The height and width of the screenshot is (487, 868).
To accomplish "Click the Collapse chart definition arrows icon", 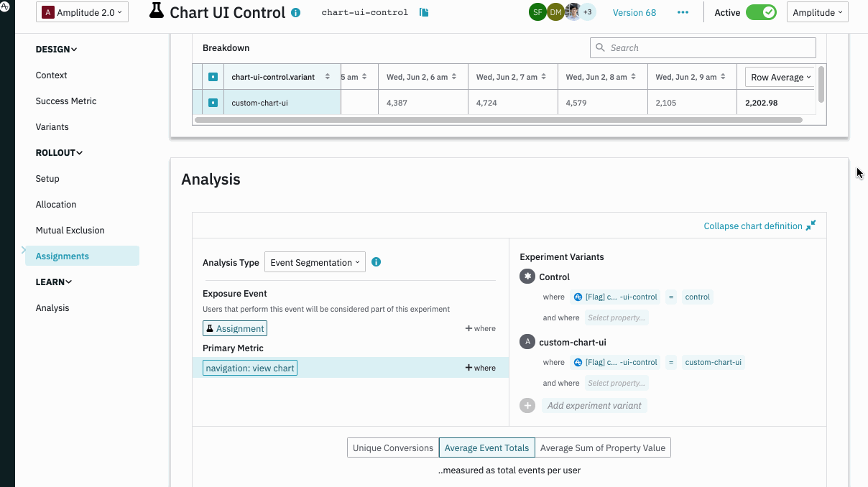I will pos(811,226).
